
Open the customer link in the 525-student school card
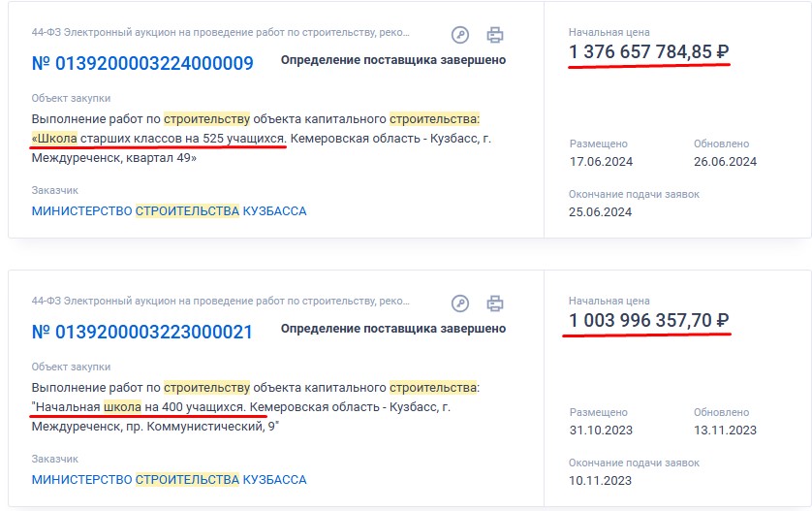[169, 210]
